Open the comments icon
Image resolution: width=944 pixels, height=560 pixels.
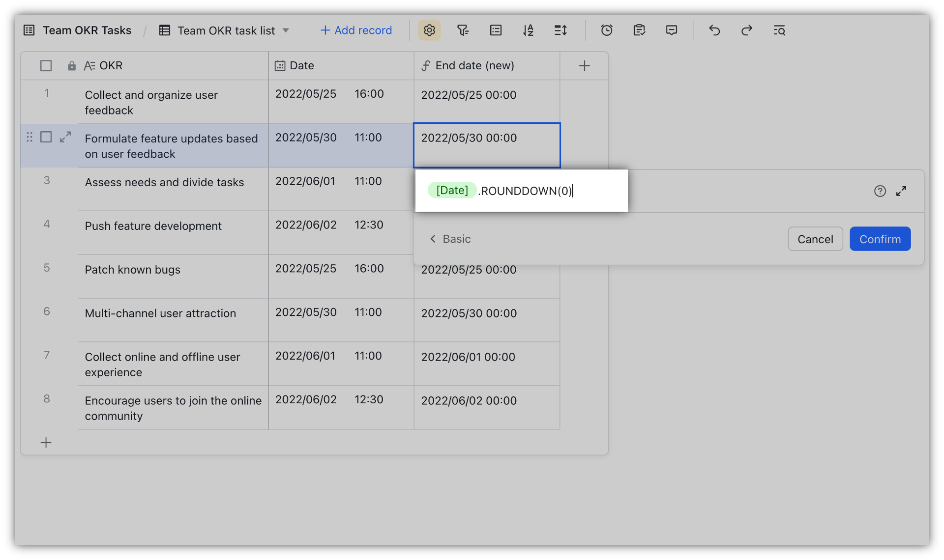tap(672, 30)
